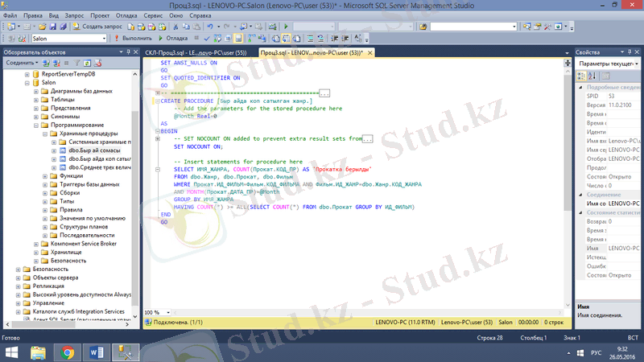The image size is (644, 362).
Task: Select the Представления folder
Action: (70, 108)
